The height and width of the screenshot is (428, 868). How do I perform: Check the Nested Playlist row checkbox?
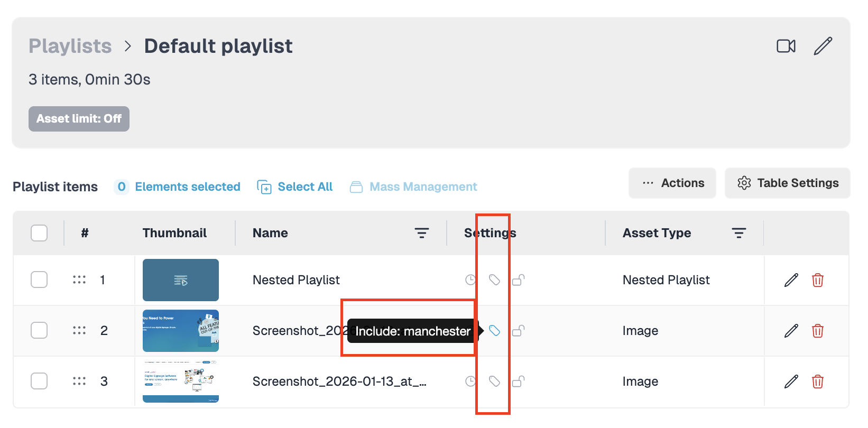click(x=39, y=280)
